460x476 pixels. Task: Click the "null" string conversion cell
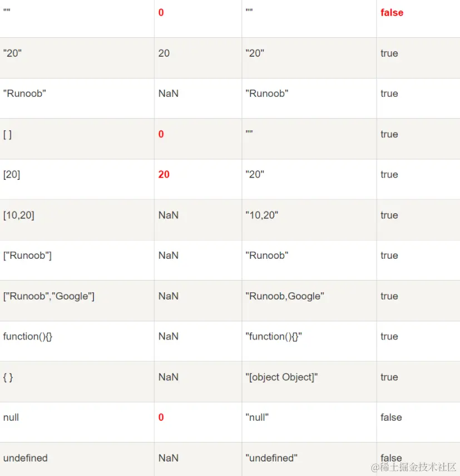coord(257,418)
